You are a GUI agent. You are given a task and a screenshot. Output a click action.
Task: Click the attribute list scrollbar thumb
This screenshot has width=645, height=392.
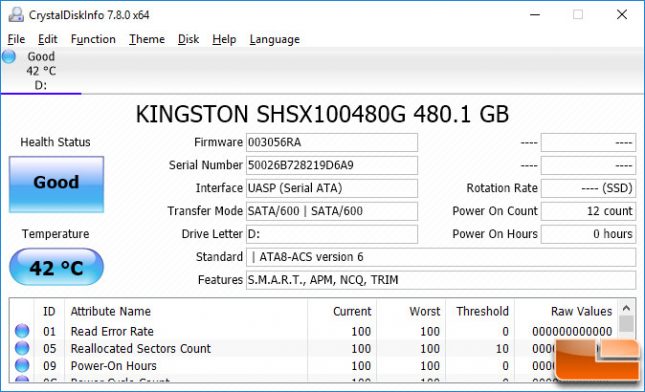626,324
